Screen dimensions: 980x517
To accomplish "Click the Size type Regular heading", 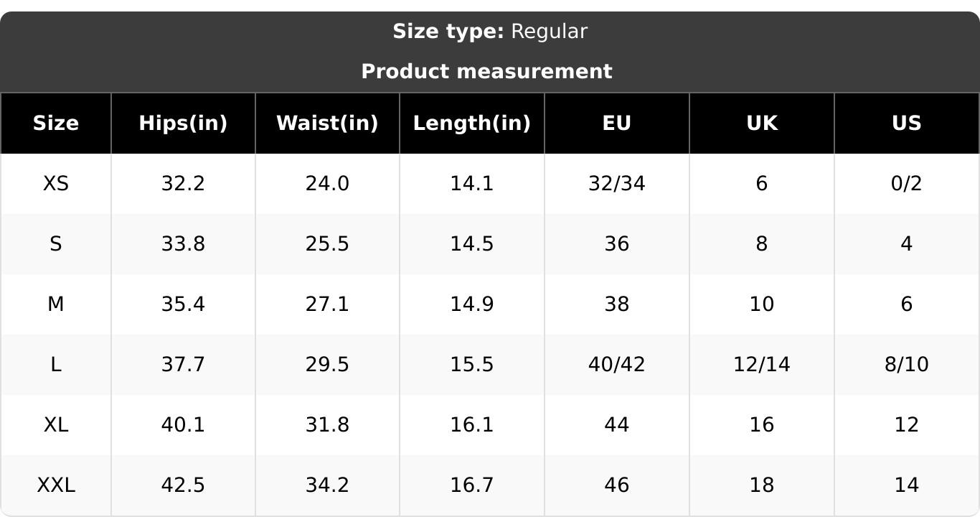I will [x=490, y=32].
